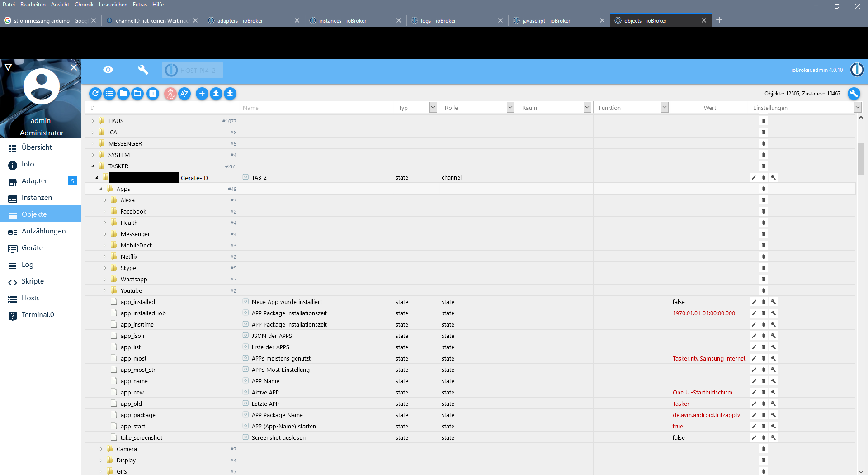Viewport: 868px width, 475px height.
Task: Click the blue wrench settings button at right
Action: [x=854, y=94]
